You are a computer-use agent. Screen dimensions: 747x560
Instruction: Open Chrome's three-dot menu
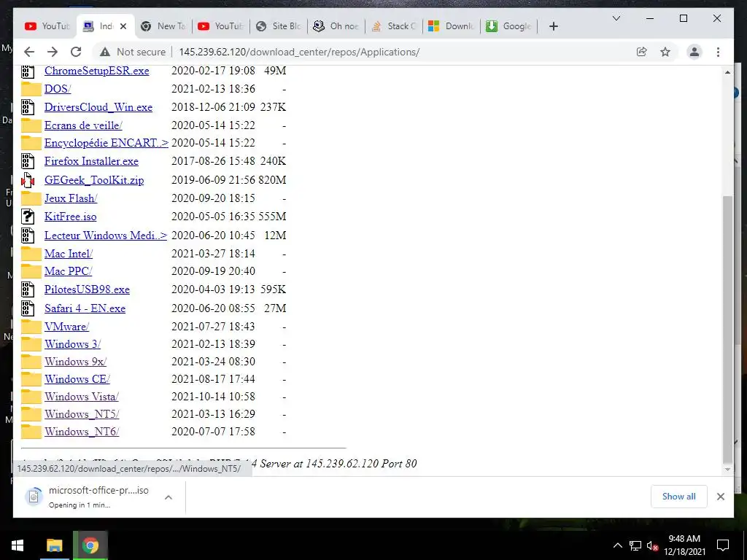click(x=718, y=52)
